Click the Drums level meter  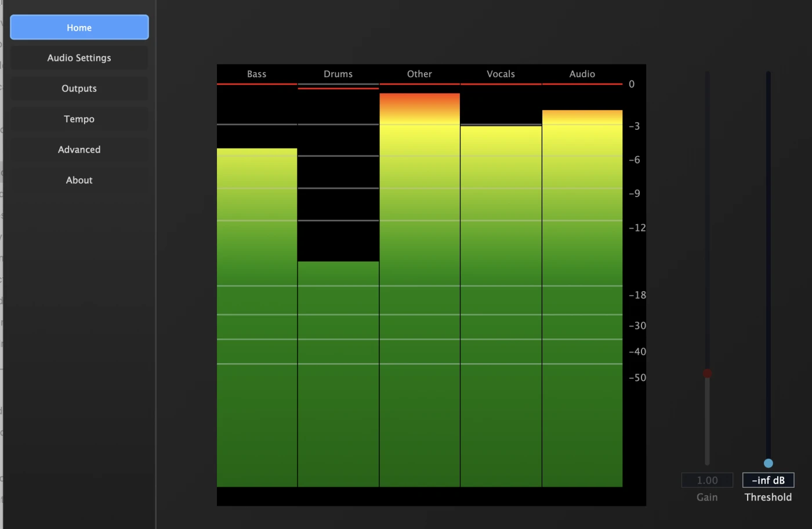[338, 374]
